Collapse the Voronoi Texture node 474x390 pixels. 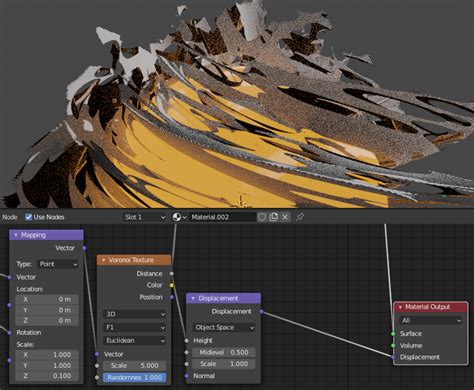click(103, 260)
